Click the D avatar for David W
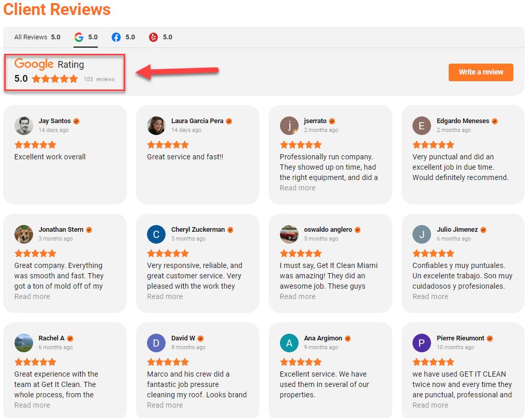Image resolution: width=532 pixels, height=418 pixels. click(156, 342)
